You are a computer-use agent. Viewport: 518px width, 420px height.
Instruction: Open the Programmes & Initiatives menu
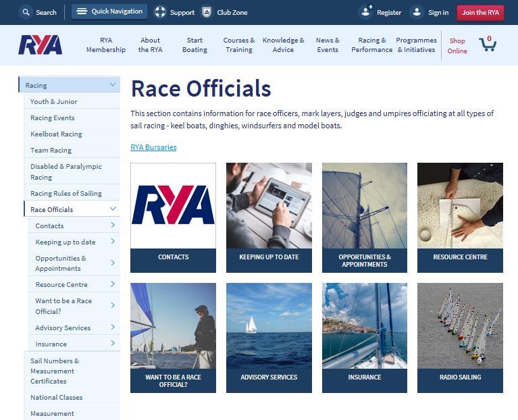[416, 45]
